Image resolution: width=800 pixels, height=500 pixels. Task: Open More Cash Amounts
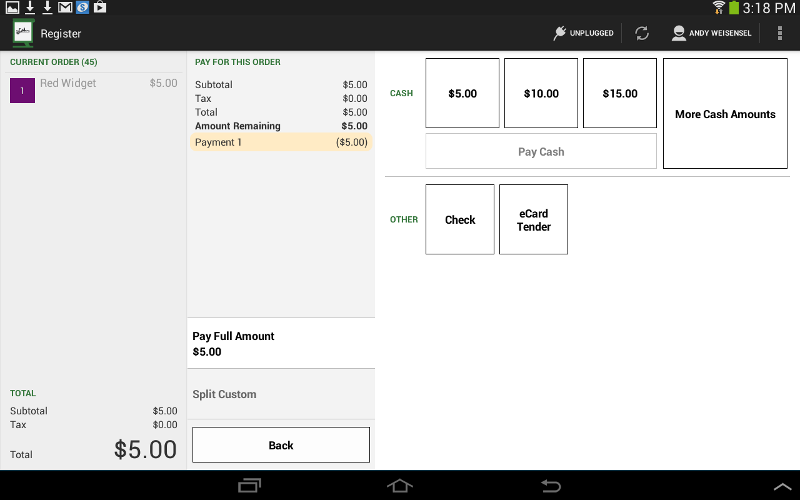click(725, 114)
